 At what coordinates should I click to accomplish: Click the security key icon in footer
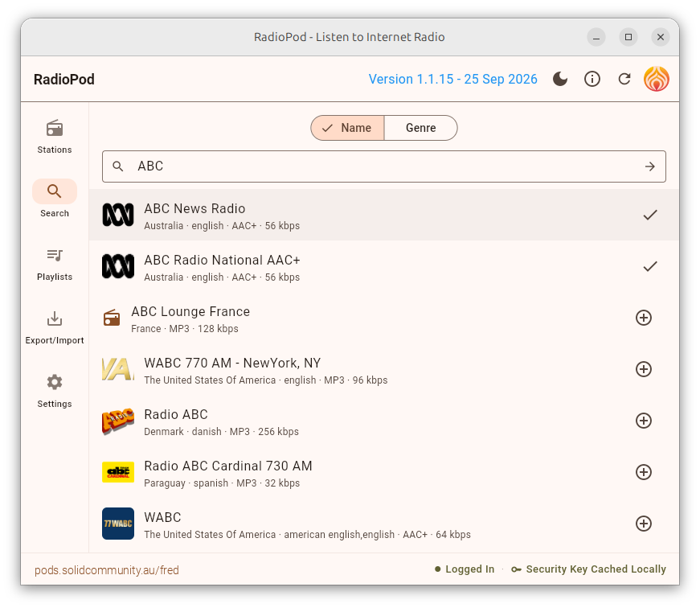pos(516,569)
